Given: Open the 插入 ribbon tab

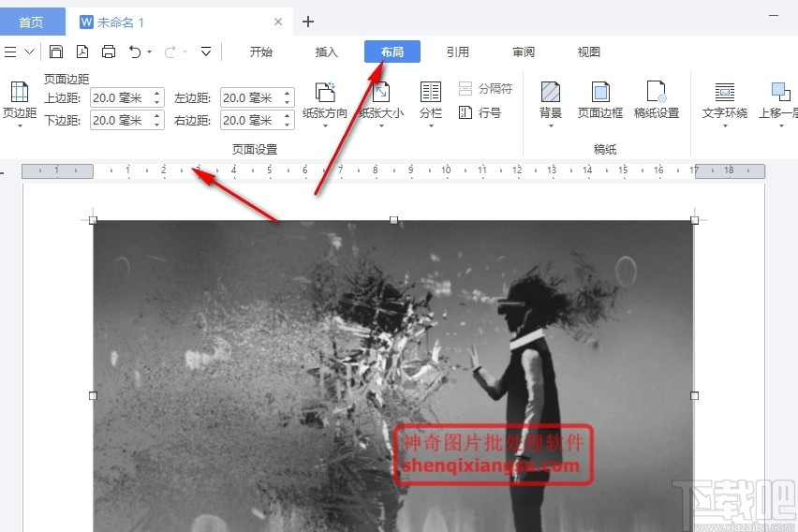Looking at the screenshot, I should (x=326, y=52).
